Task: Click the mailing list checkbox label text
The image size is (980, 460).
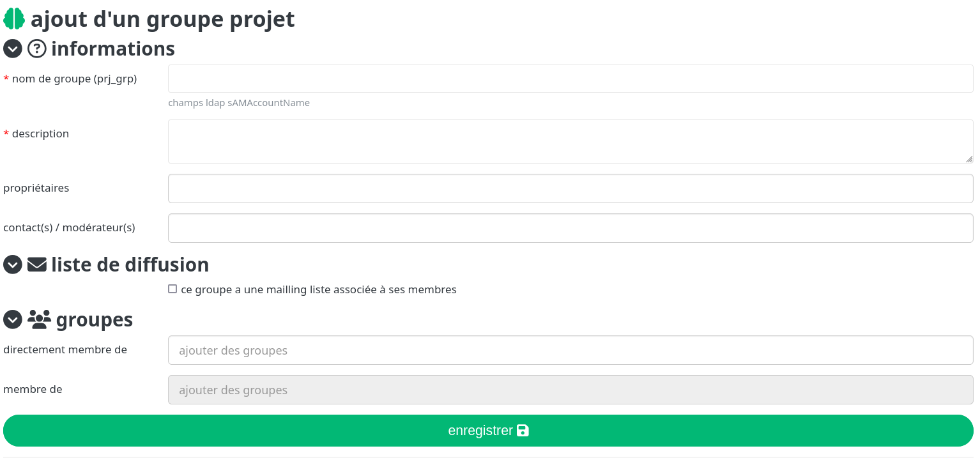Action: pos(318,289)
